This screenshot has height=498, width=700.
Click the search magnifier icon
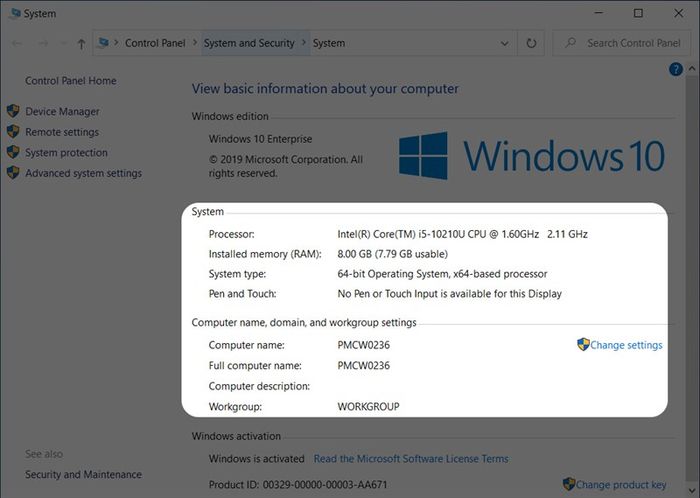pos(570,43)
